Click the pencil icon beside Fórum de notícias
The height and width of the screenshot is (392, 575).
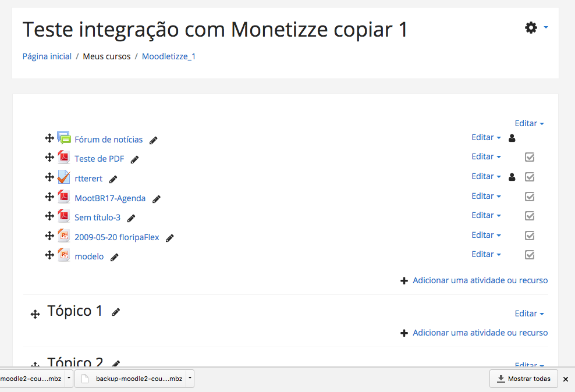click(x=153, y=140)
